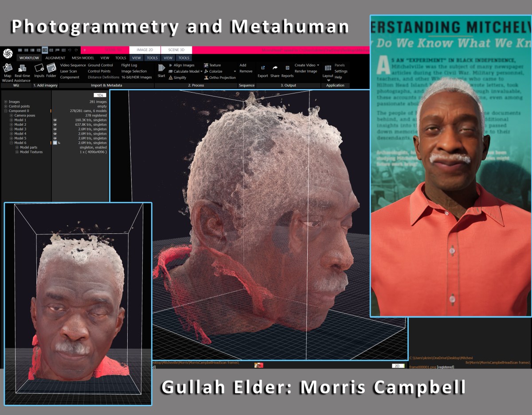Screen dimensions: 532x415
Task: Click the Render Image button
Action: (306, 71)
